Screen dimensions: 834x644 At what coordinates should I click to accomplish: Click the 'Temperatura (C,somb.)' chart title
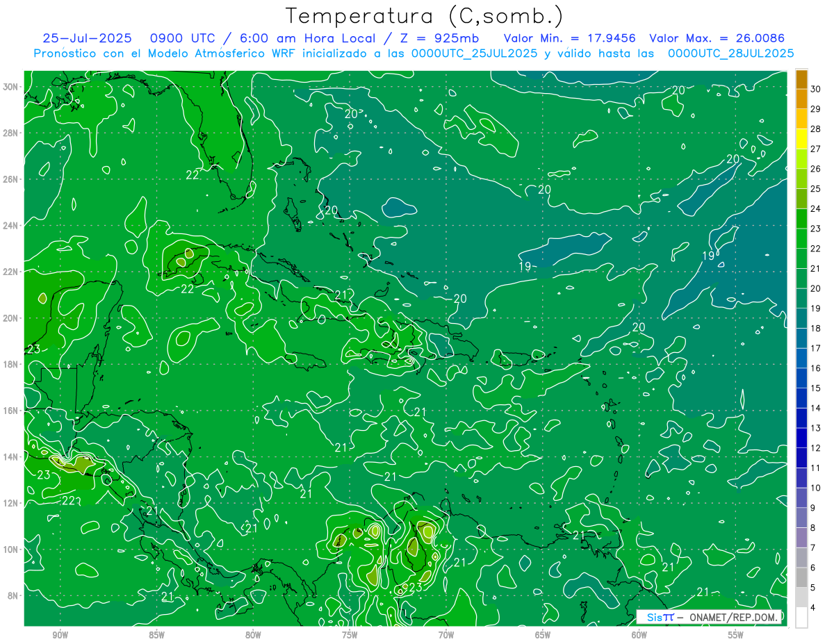click(x=425, y=16)
